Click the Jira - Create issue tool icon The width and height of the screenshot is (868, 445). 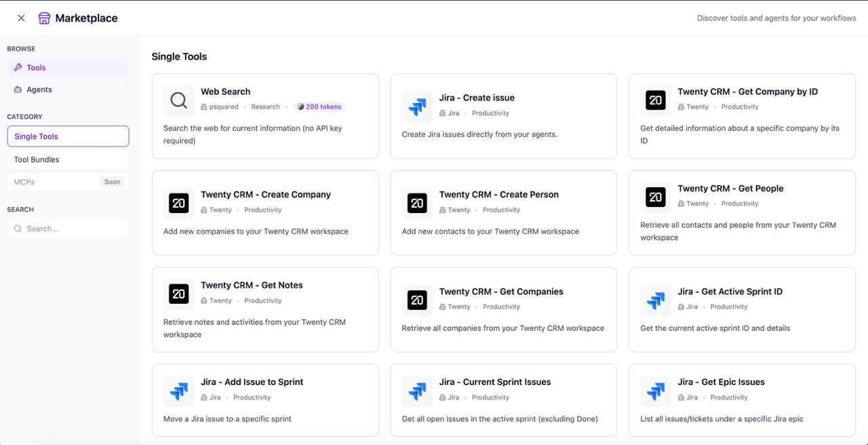coord(416,106)
